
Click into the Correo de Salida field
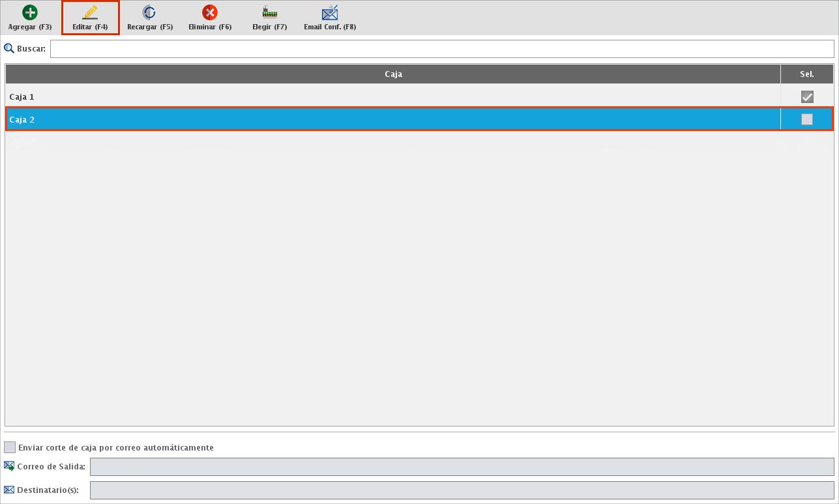pyautogui.click(x=462, y=467)
